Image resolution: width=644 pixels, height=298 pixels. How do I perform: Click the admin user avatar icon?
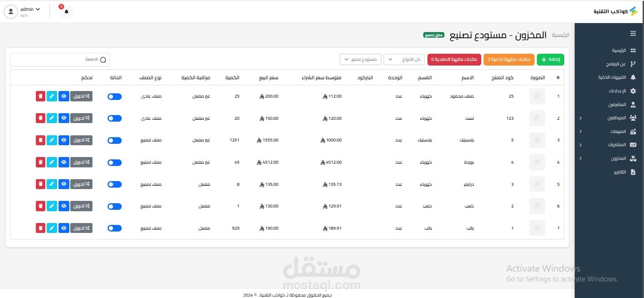[11, 12]
